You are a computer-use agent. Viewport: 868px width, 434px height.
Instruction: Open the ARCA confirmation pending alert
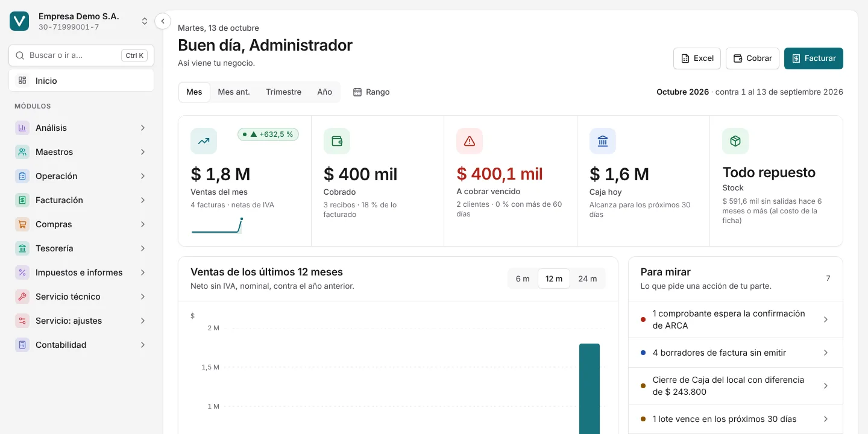point(735,319)
